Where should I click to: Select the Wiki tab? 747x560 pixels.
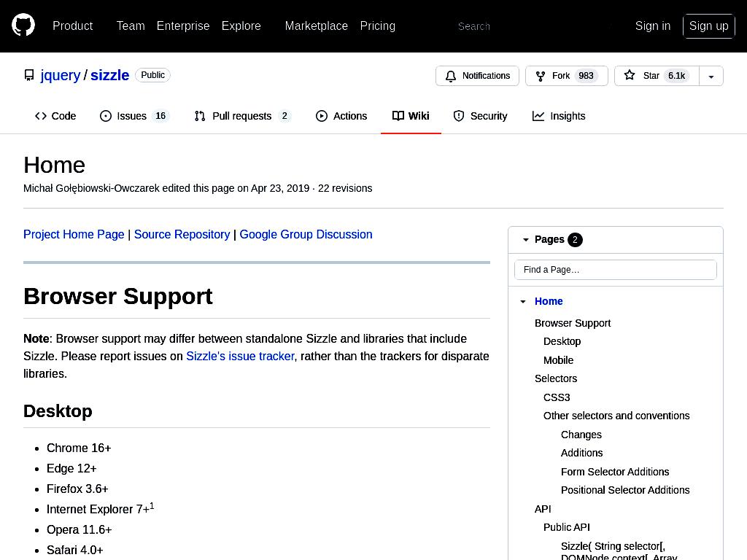[411, 116]
